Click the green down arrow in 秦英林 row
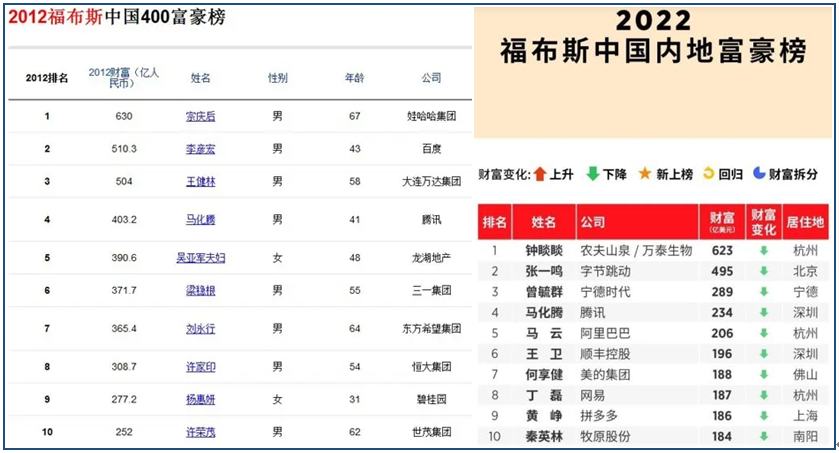 coord(764,436)
